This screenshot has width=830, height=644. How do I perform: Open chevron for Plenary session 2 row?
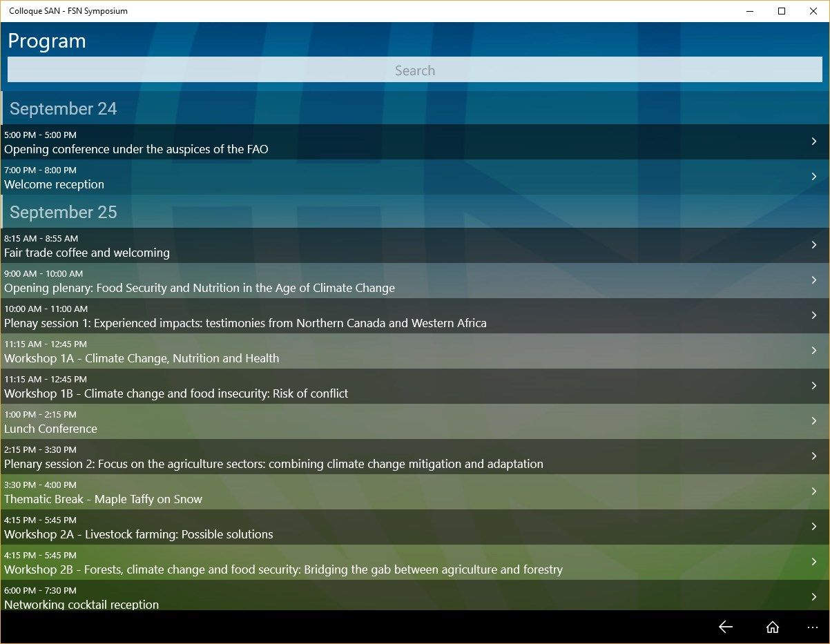click(814, 456)
